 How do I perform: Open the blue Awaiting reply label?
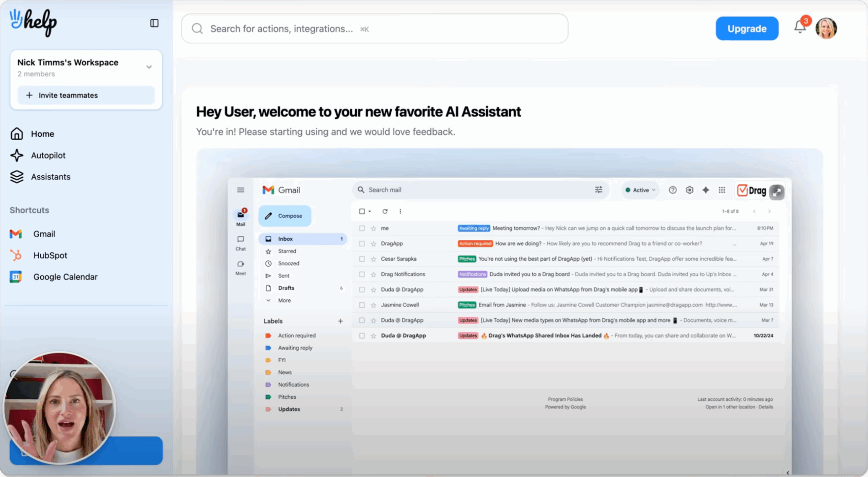click(295, 347)
